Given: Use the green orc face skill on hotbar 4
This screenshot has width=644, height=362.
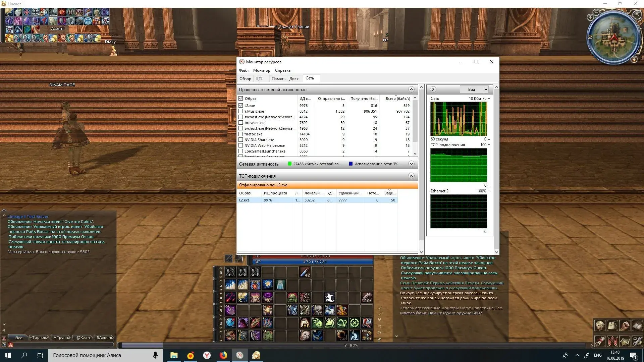Looking at the screenshot, I should click(x=292, y=297).
